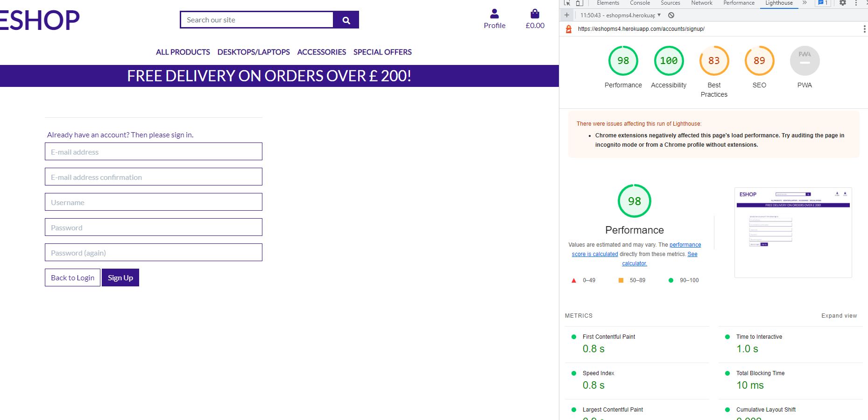Open the ACCESSORIES menu
The height and width of the screenshot is (420, 868).
click(x=322, y=52)
